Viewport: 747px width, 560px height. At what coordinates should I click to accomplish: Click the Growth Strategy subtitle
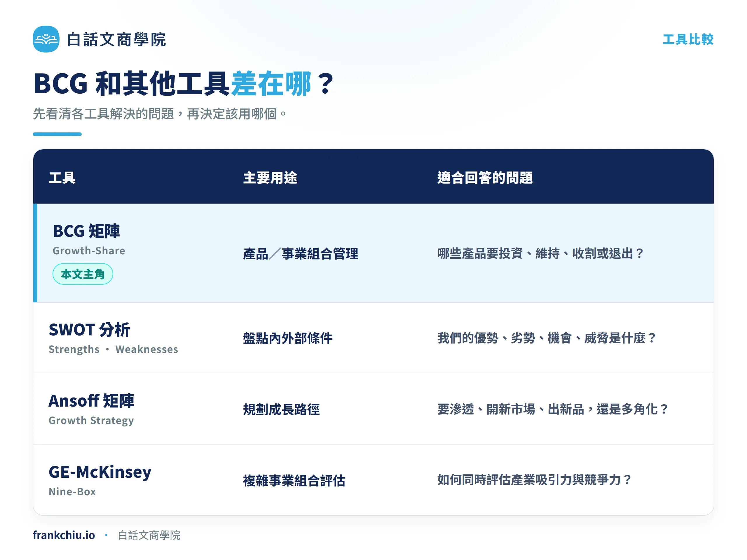(x=91, y=421)
